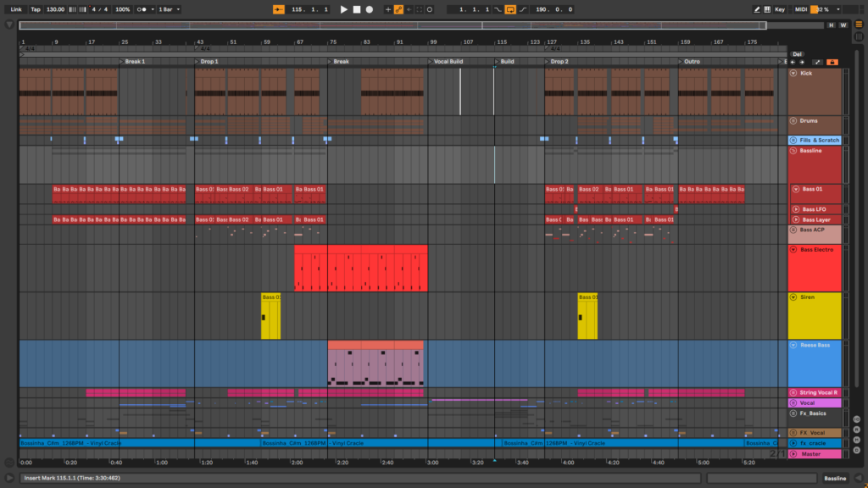This screenshot has width=868, height=488.
Task: Enable Draw Mode pencil icon
Action: [755, 9]
